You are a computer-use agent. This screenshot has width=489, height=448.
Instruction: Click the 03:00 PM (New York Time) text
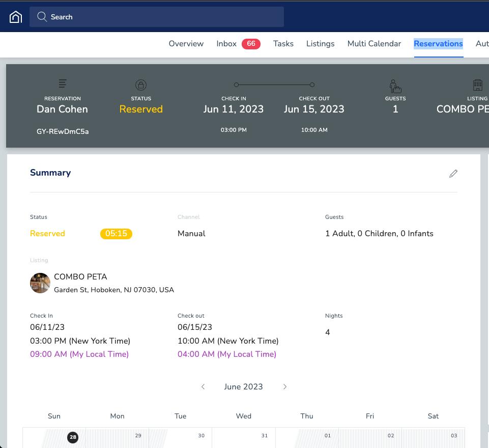point(80,341)
